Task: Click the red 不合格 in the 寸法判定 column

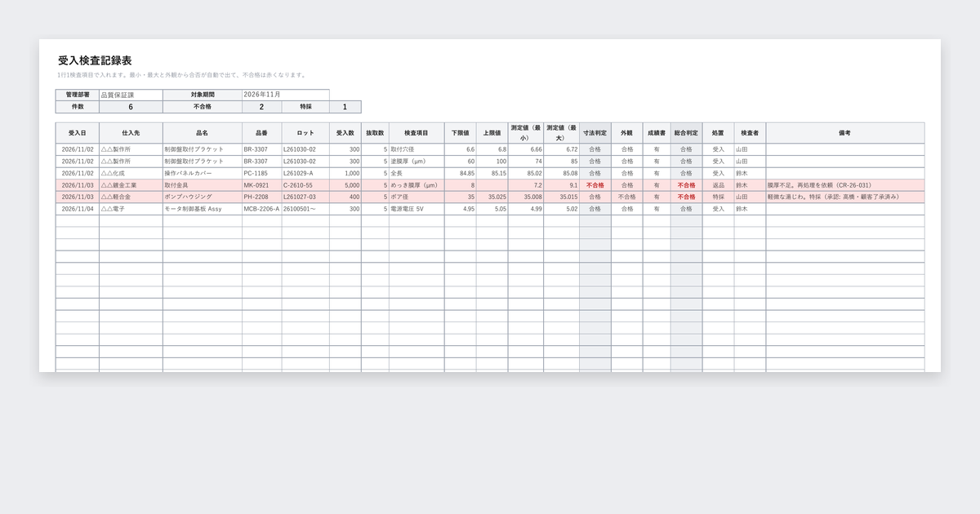Action: pos(595,185)
